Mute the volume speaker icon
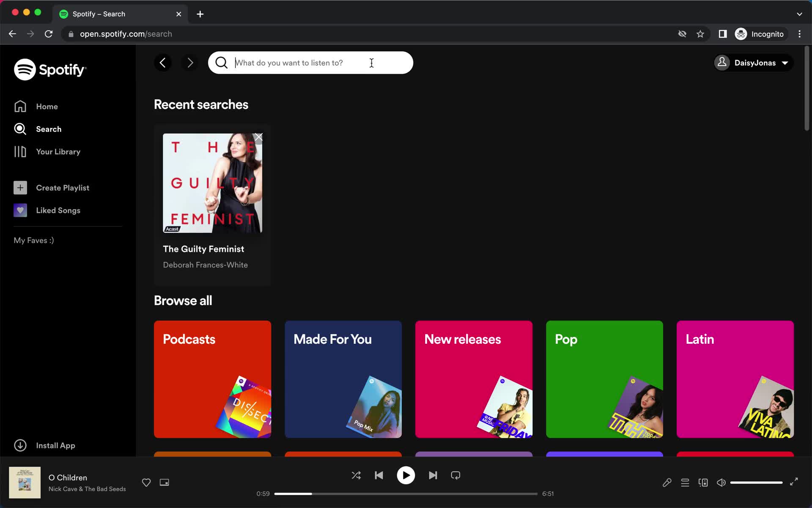 (721, 482)
